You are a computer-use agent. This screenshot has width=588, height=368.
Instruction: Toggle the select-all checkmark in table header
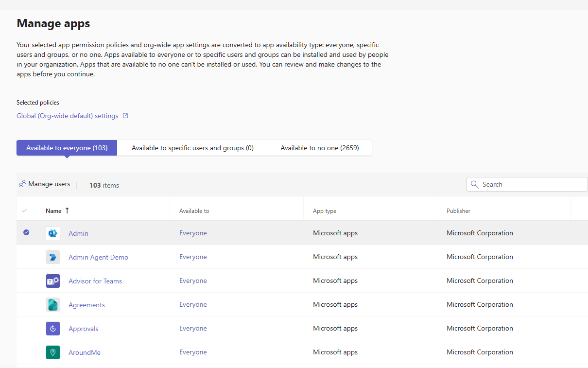(25, 211)
